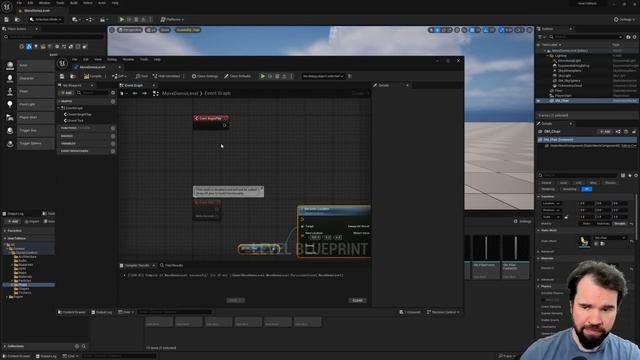Click the Player Start icon in Place Actors
The image size is (640, 360).
coord(10,118)
